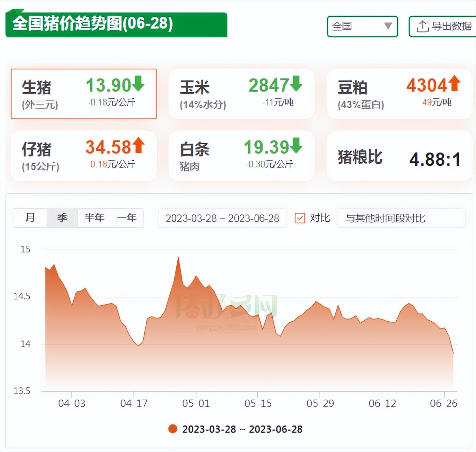Click the 15 y-axis label

[26, 249]
